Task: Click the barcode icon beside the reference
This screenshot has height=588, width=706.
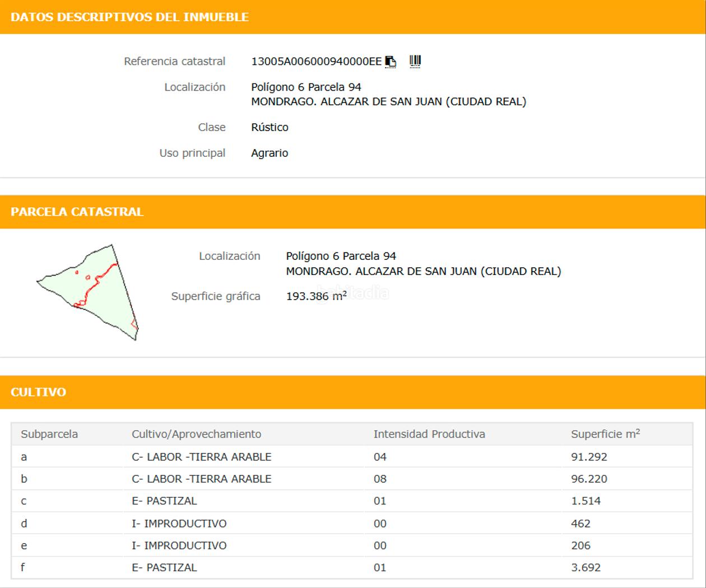Action: 415,61
